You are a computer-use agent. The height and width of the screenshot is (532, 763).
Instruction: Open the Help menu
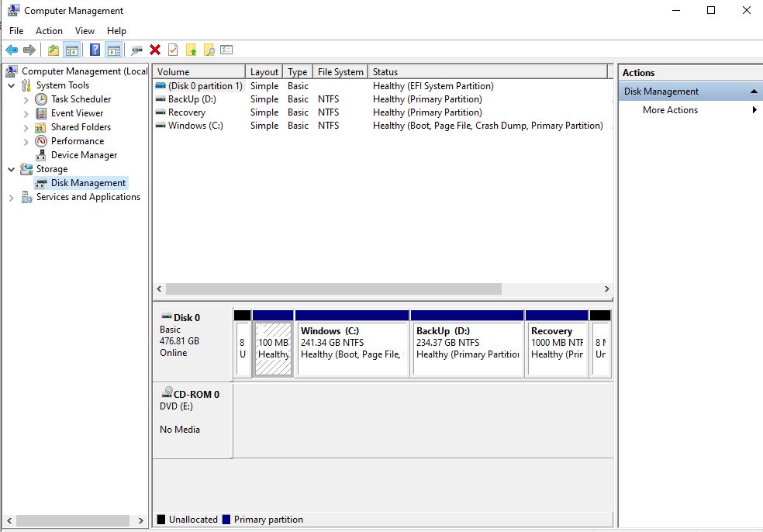[x=116, y=31]
